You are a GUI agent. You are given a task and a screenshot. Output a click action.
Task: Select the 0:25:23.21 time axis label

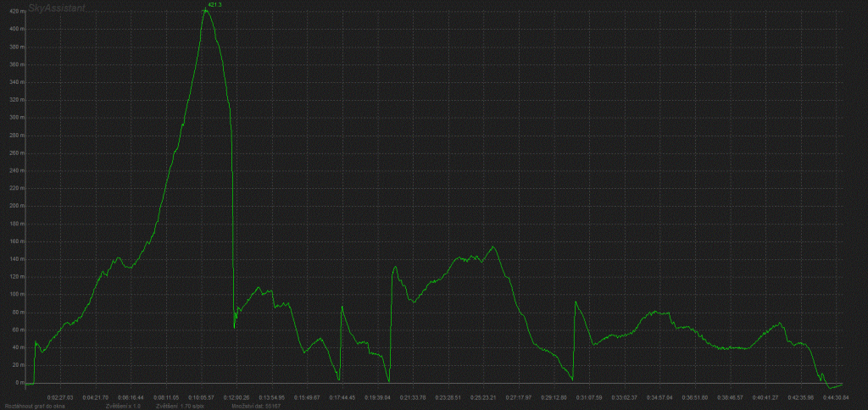click(482, 396)
